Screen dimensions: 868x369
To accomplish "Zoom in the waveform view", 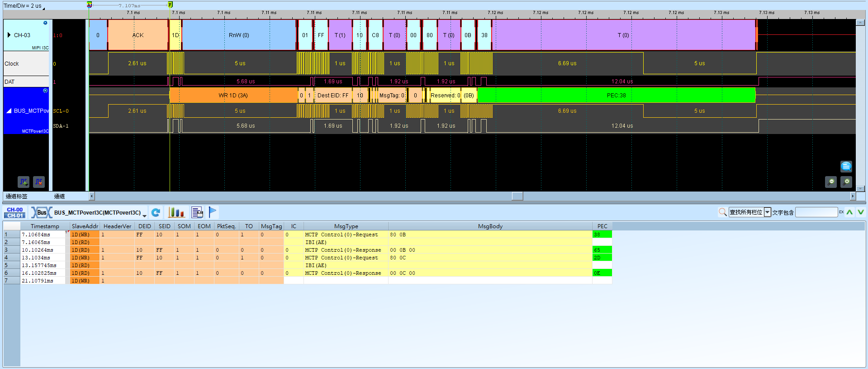I will point(846,182).
